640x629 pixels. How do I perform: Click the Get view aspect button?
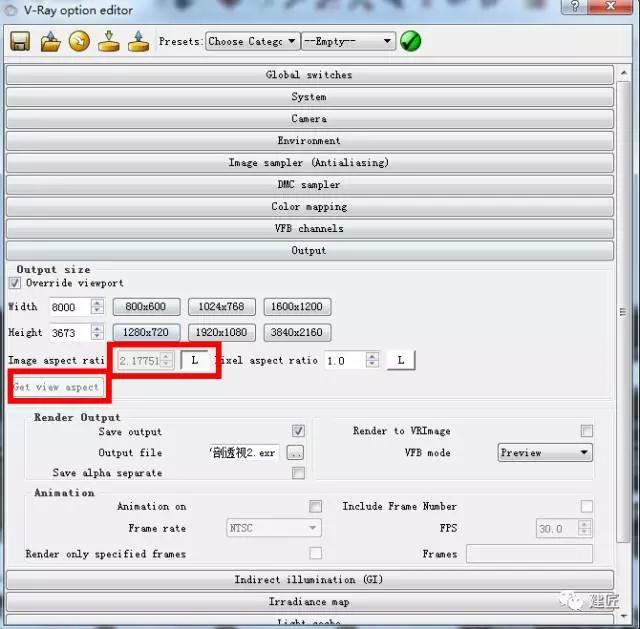tap(56, 387)
